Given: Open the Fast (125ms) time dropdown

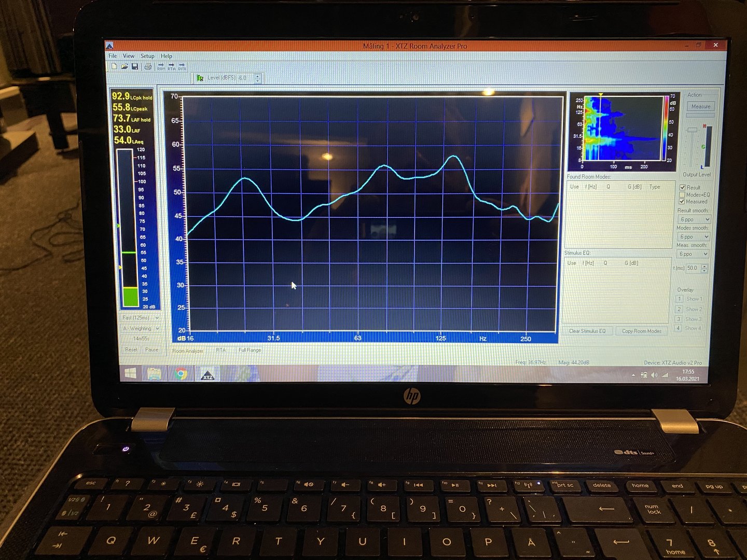Looking at the screenshot, I should [140, 317].
